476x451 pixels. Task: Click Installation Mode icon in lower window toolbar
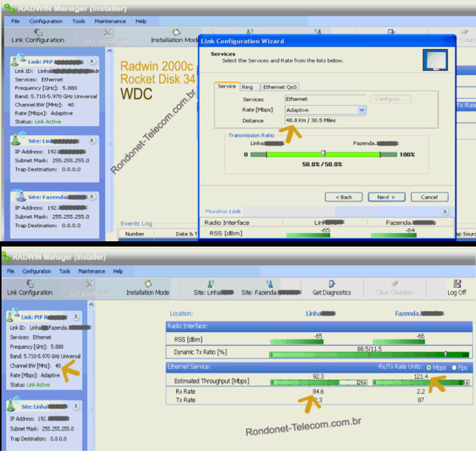pos(148,283)
